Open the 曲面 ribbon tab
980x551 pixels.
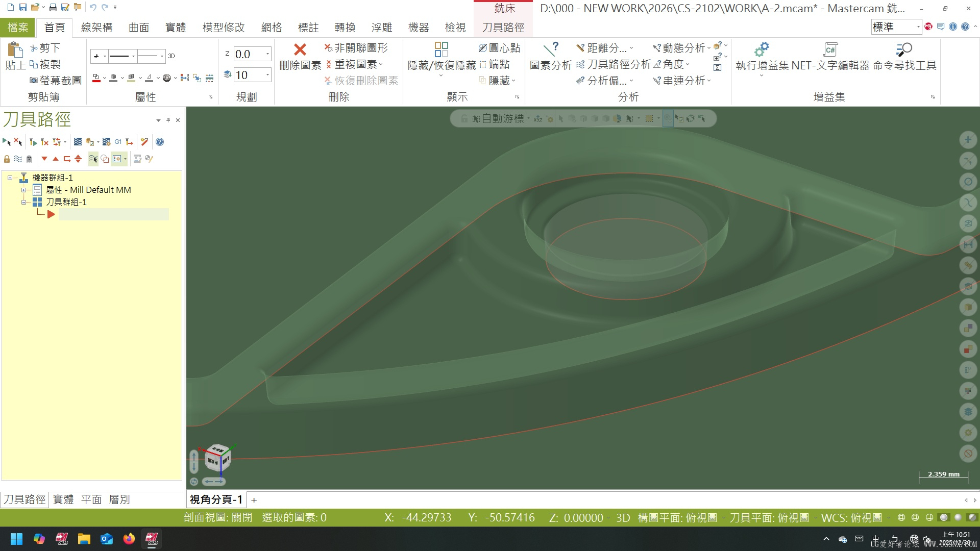(138, 28)
